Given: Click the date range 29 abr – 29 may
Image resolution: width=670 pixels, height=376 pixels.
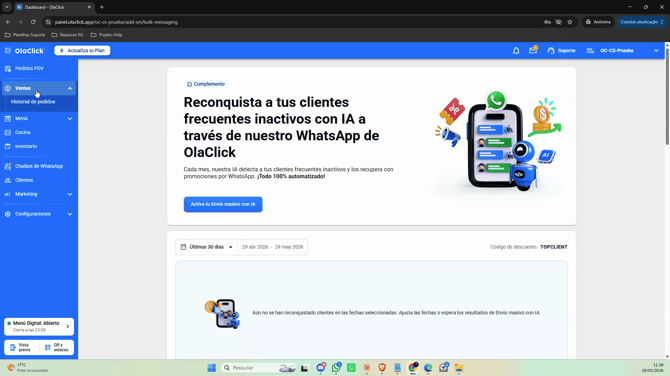Looking at the screenshot, I should click(x=272, y=247).
